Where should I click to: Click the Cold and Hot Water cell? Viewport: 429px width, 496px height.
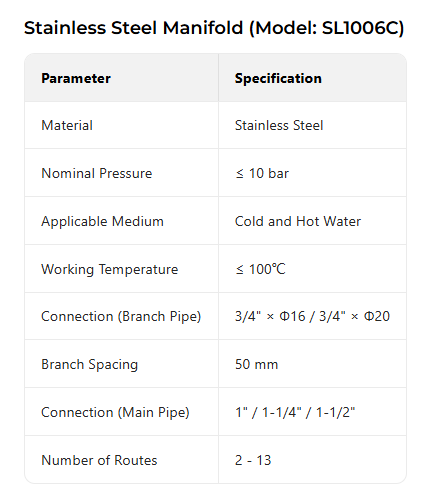[298, 221]
